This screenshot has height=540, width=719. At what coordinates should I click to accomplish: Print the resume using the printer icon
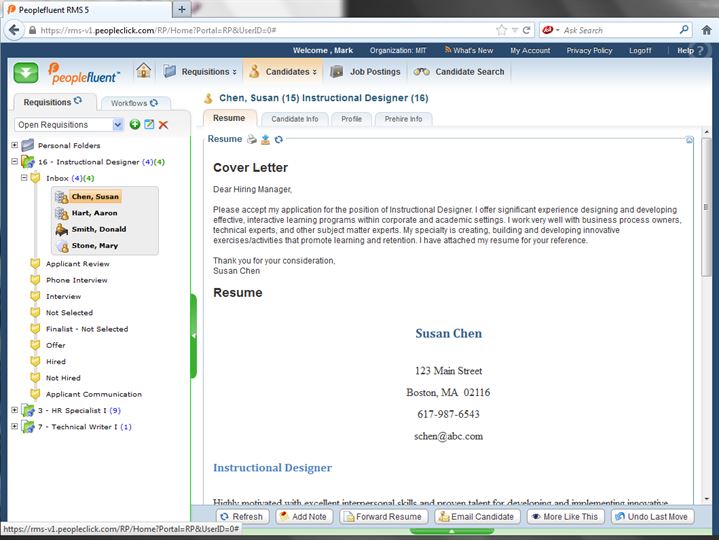[252, 139]
